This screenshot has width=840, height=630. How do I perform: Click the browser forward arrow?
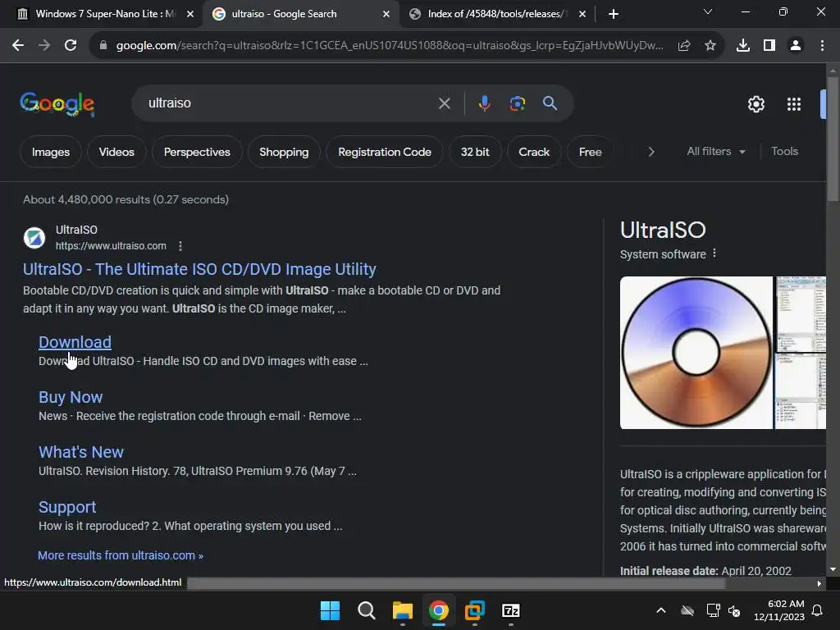pyautogui.click(x=44, y=46)
